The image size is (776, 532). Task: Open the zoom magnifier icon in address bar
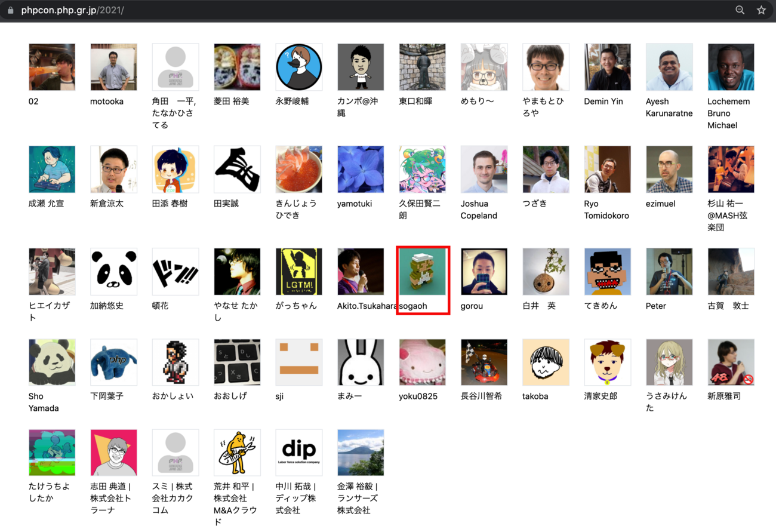(x=740, y=10)
